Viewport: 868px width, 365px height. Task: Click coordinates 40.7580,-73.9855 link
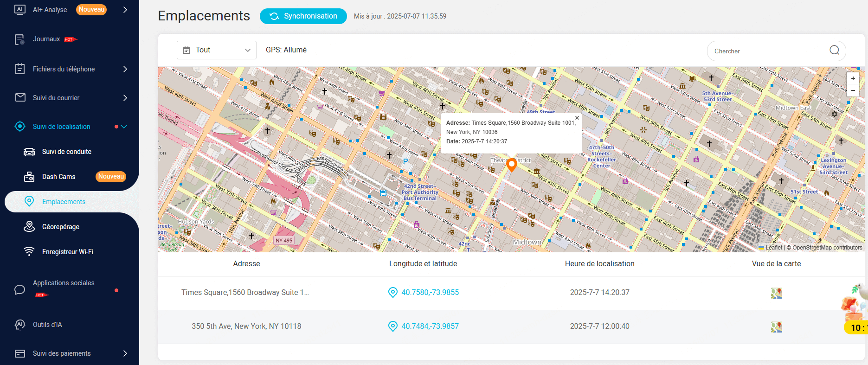point(430,293)
